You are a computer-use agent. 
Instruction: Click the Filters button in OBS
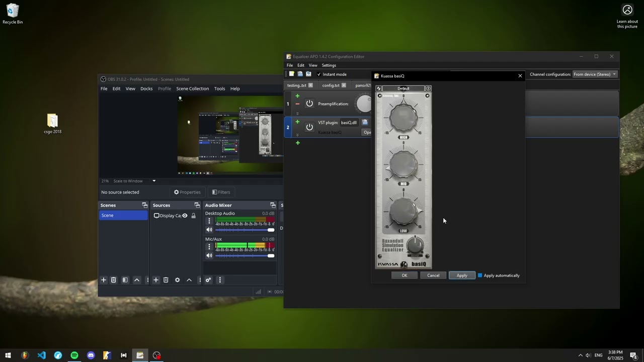221,192
